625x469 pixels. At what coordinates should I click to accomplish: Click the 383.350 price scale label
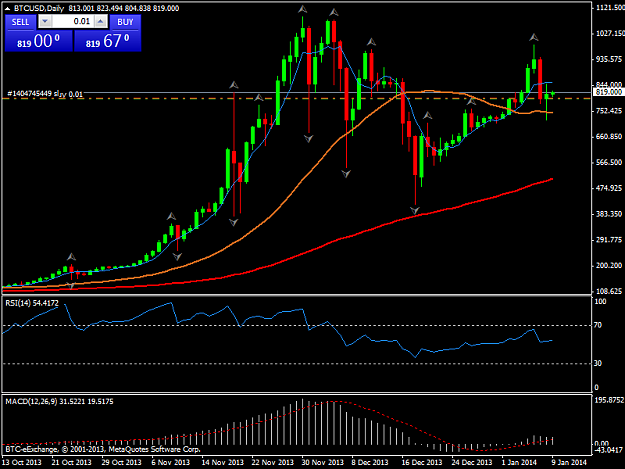click(609, 214)
